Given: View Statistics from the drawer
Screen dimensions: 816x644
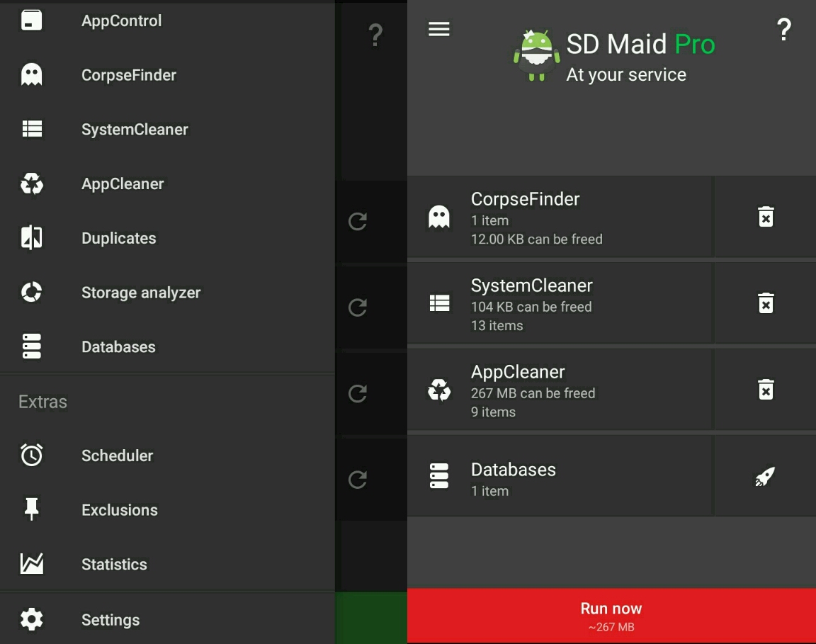Looking at the screenshot, I should pos(114,565).
